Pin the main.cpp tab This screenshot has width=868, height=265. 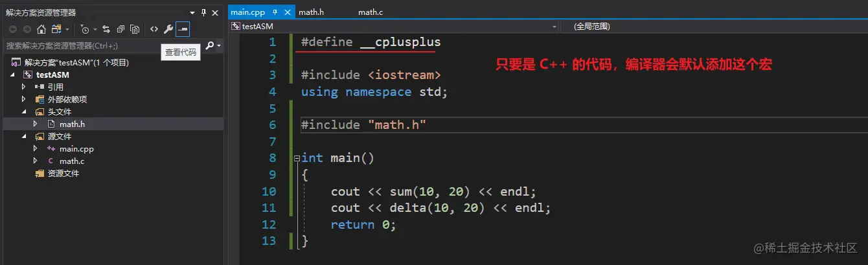click(275, 12)
